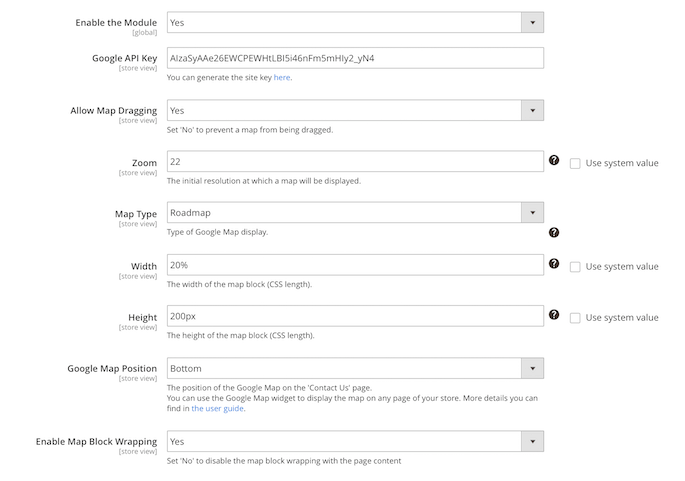Open the 'Enable the Module' dropdown
Viewport: 685px width, 481px height.
[355, 22]
